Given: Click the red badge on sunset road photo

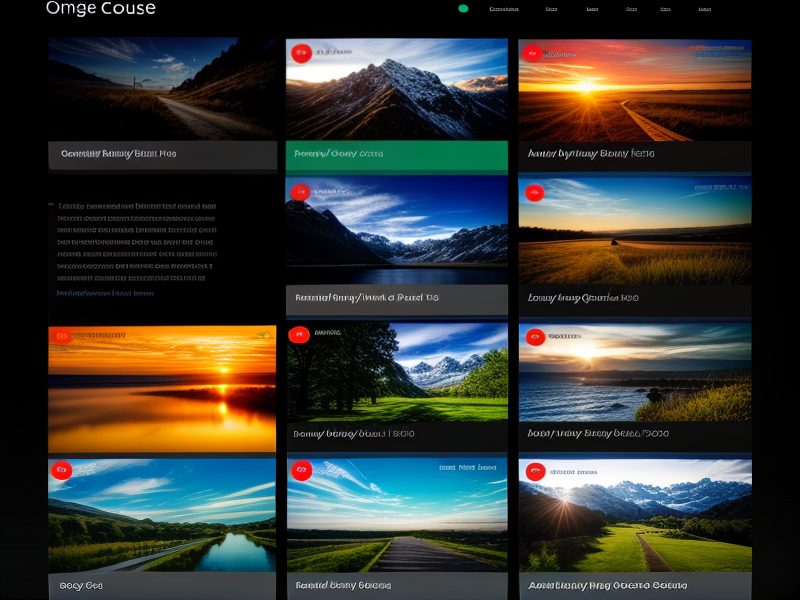Looking at the screenshot, I should coord(532,54).
